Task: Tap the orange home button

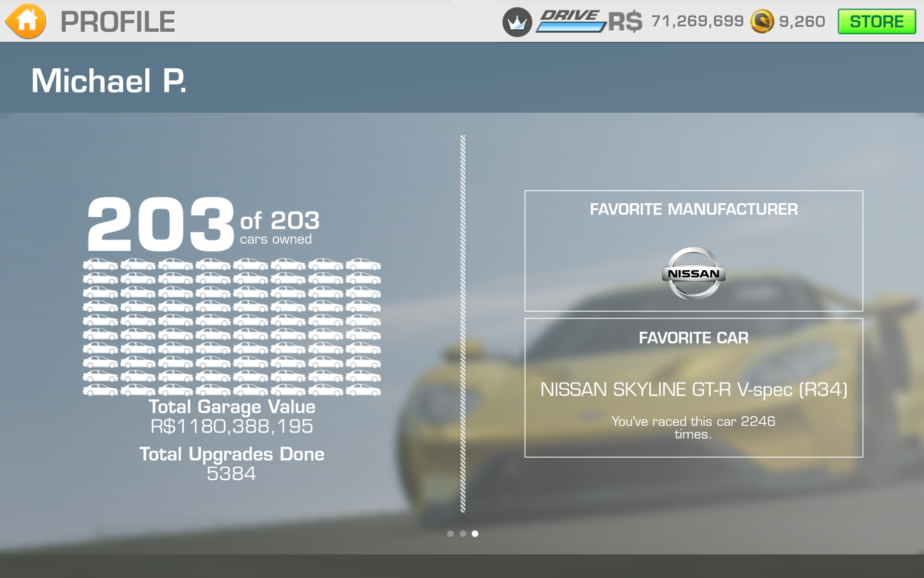Action: [26, 21]
